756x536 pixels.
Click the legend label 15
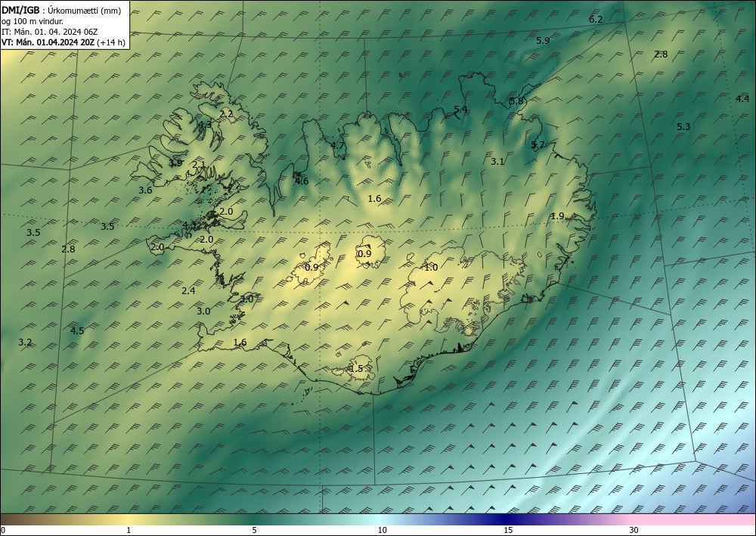tap(508, 531)
